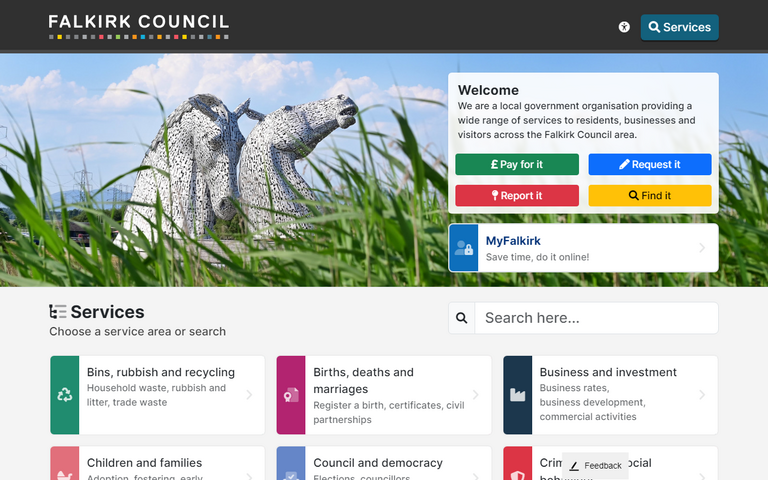Click the Business and investment factory icon
This screenshot has width=768, height=480.
pos(518,395)
